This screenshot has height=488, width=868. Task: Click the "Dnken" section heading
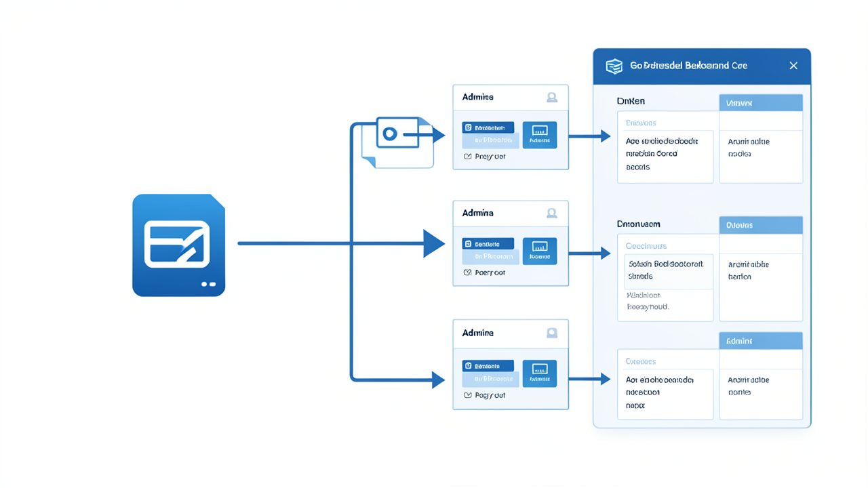pyautogui.click(x=631, y=101)
